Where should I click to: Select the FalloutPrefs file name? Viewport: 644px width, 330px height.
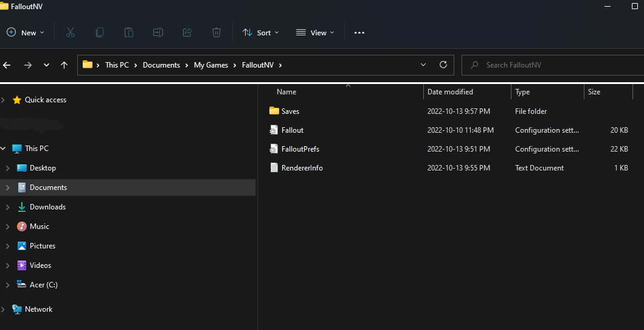(x=300, y=149)
